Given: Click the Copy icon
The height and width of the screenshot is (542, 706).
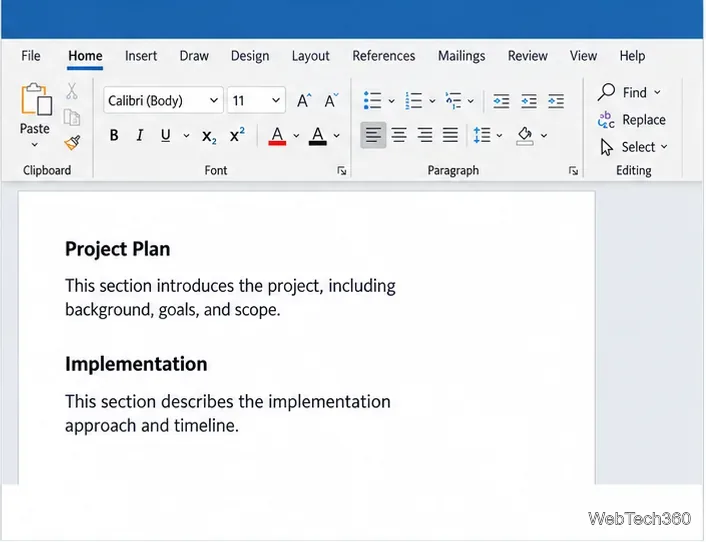Looking at the screenshot, I should point(72,117).
